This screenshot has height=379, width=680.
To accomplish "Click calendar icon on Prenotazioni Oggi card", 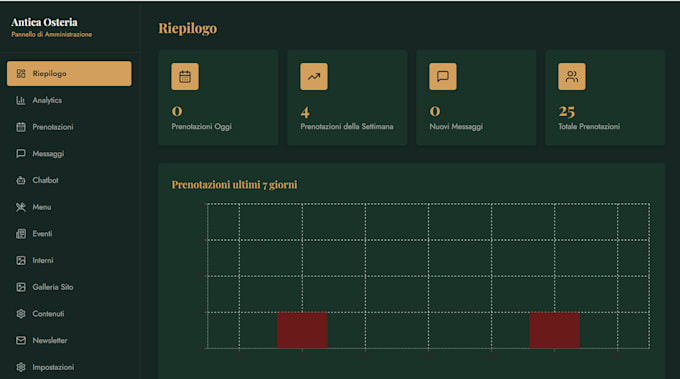I will 185,77.
